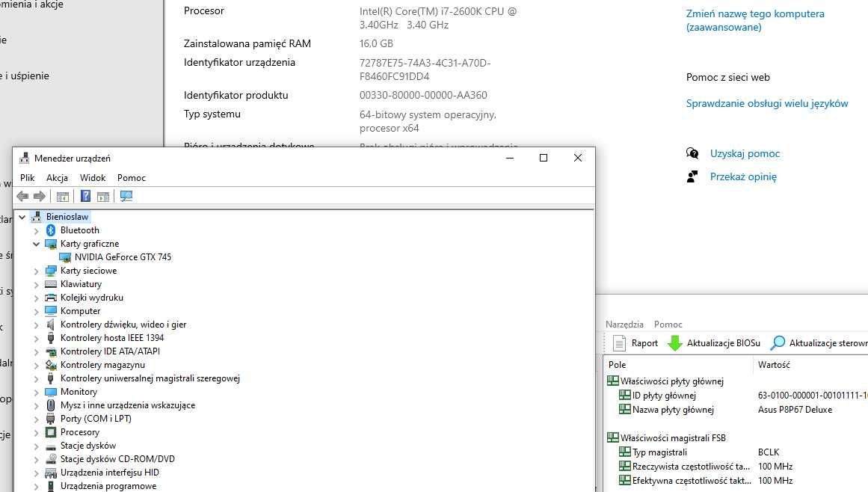Click the USB controllers category icon

[51, 378]
